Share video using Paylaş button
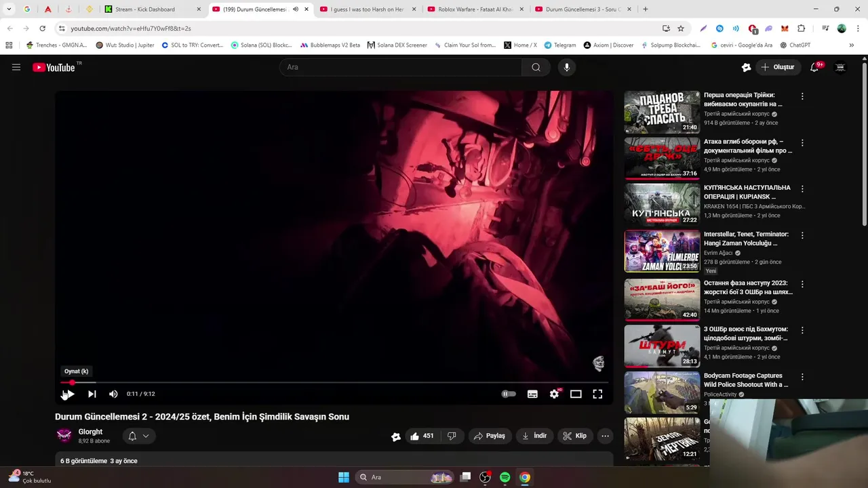 [x=490, y=436]
